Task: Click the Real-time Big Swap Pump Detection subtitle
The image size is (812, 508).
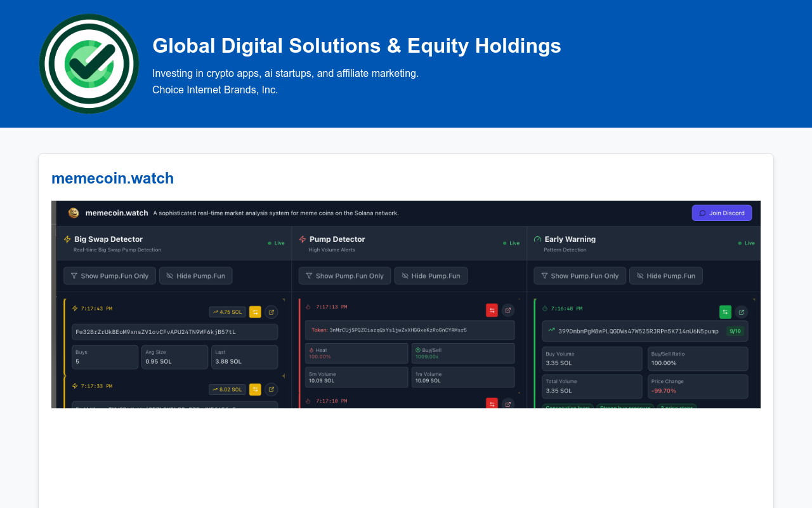Action: click(117, 250)
